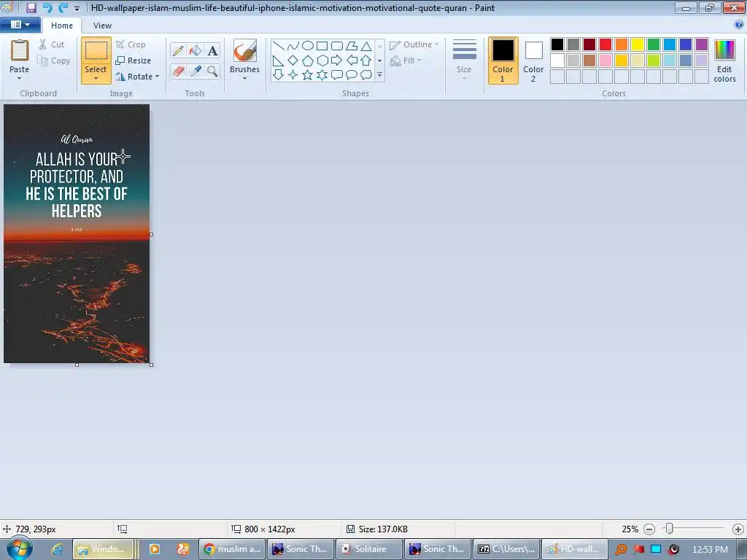The width and height of the screenshot is (747, 560).
Task: Choose the Four-point star shape
Action: (293, 75)
